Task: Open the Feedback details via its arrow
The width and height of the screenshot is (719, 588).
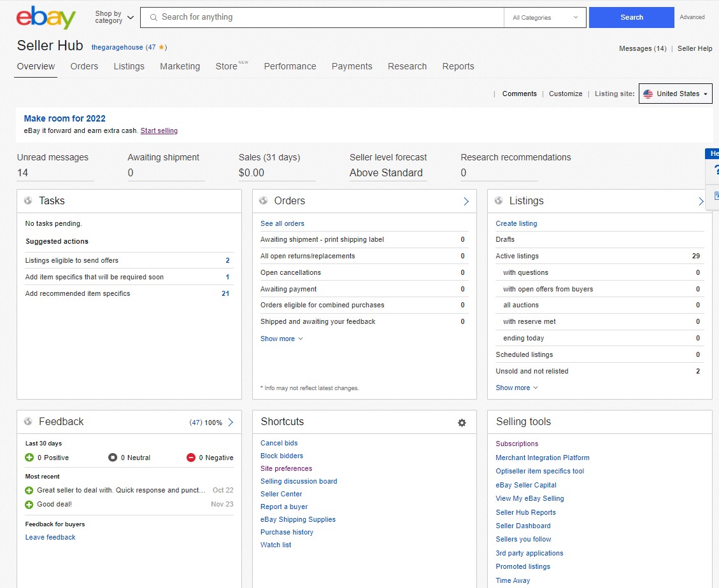Action: (x=231, y=421)
